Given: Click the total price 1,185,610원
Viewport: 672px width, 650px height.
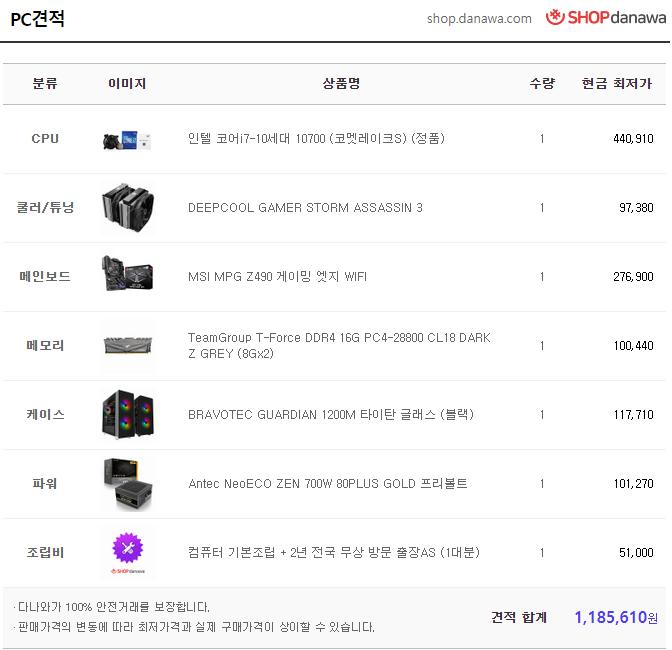Looking at the screenshot, I should [616, 617].
